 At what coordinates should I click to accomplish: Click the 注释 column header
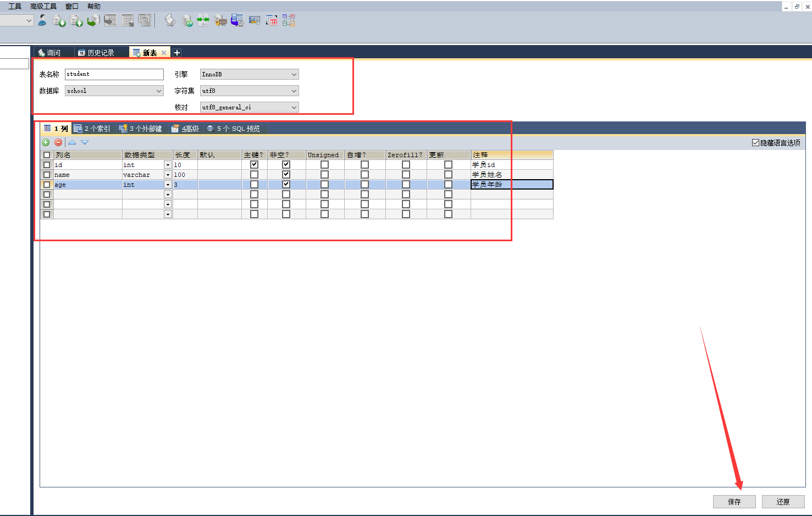click(512, 155)
